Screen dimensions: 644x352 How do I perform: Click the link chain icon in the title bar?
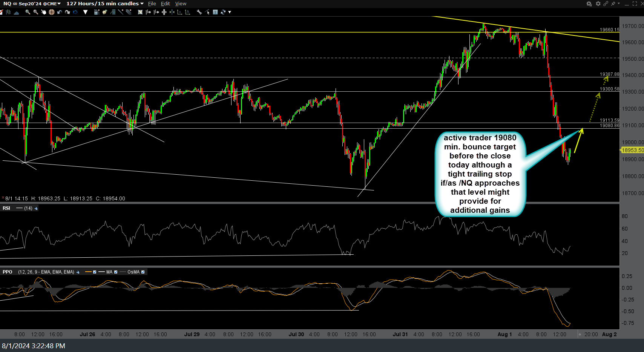pyautogui.click(x=606, y=3)
